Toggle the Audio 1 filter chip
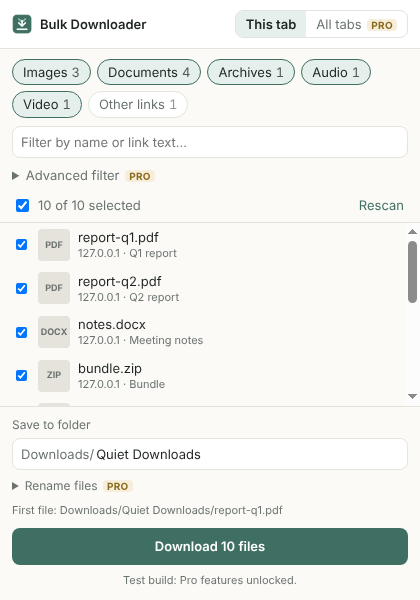 point(336,72)
